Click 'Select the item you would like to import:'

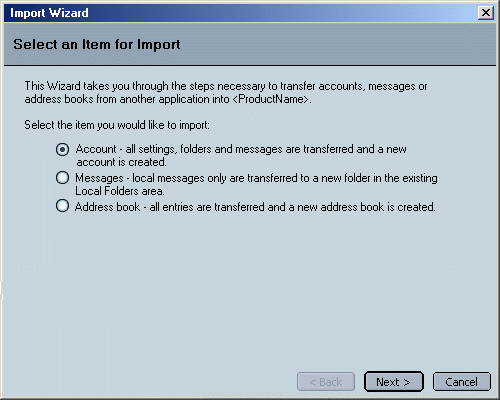(x=117, y=125)
